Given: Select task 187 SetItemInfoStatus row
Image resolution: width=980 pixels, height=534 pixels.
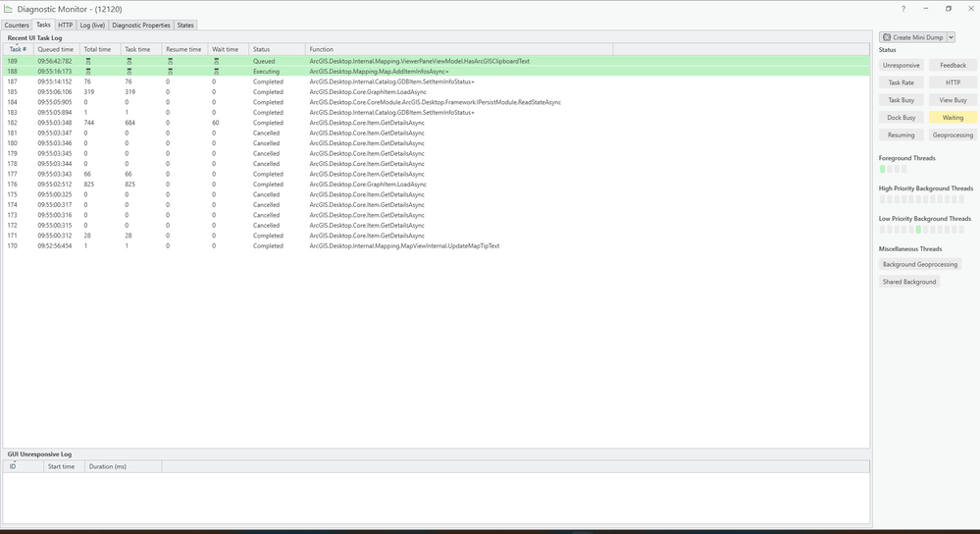Looking at the screenshot, I should point(437,81).
